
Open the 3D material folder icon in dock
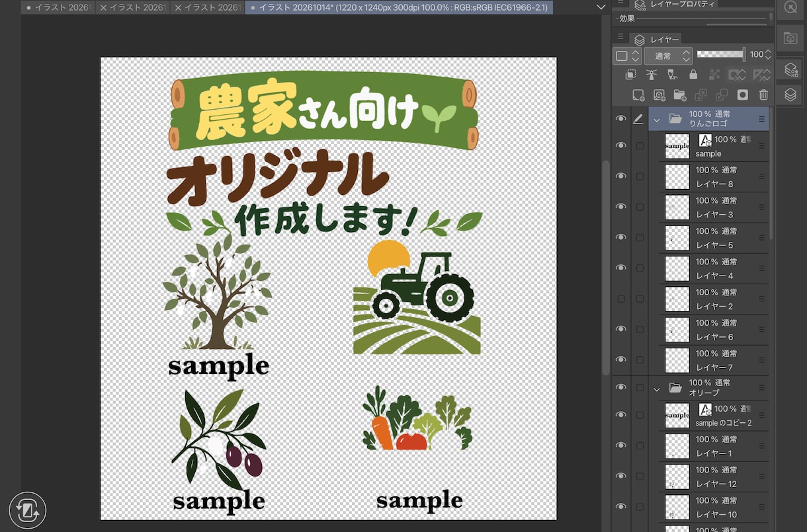(x=790, y=38)
